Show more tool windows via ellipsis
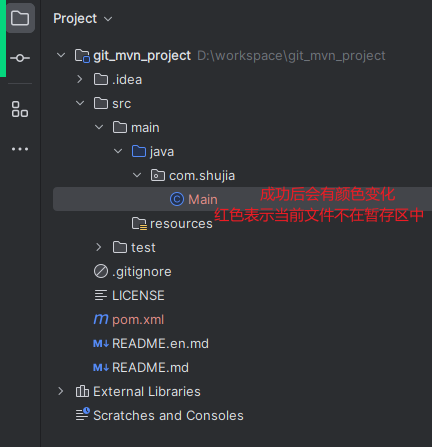 coord(20,149)
